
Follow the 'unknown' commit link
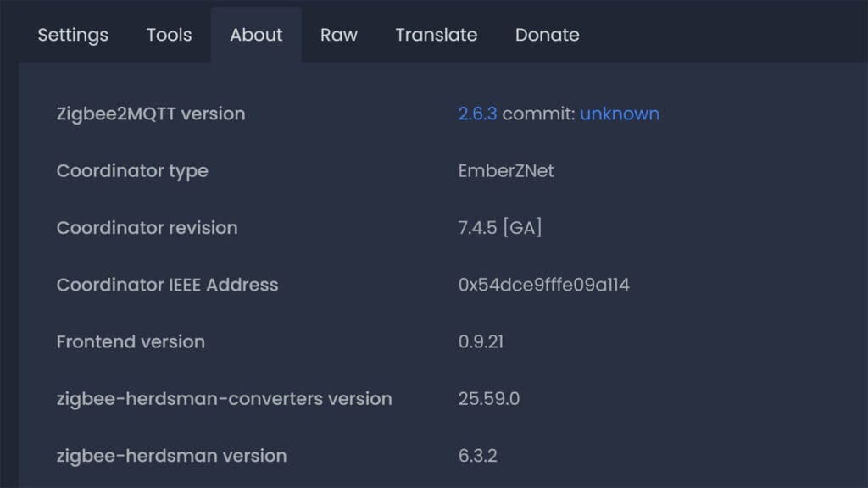[x=619, y=114]
